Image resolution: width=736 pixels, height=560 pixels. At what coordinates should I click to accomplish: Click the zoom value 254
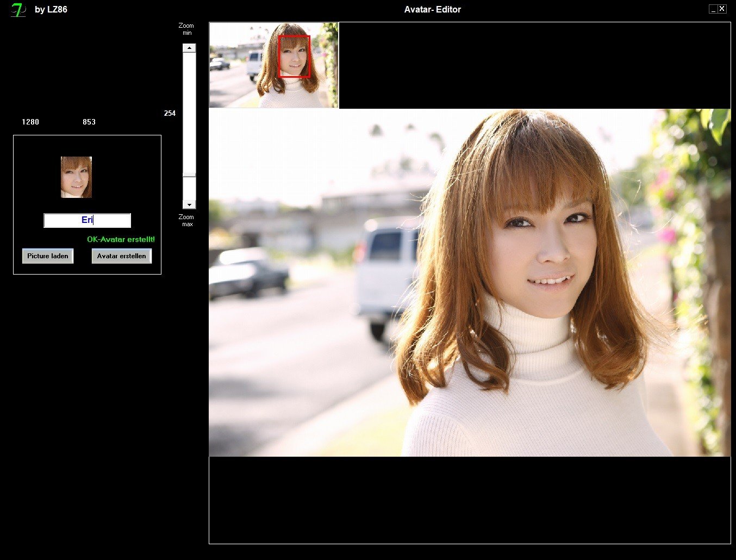point(170,113)
